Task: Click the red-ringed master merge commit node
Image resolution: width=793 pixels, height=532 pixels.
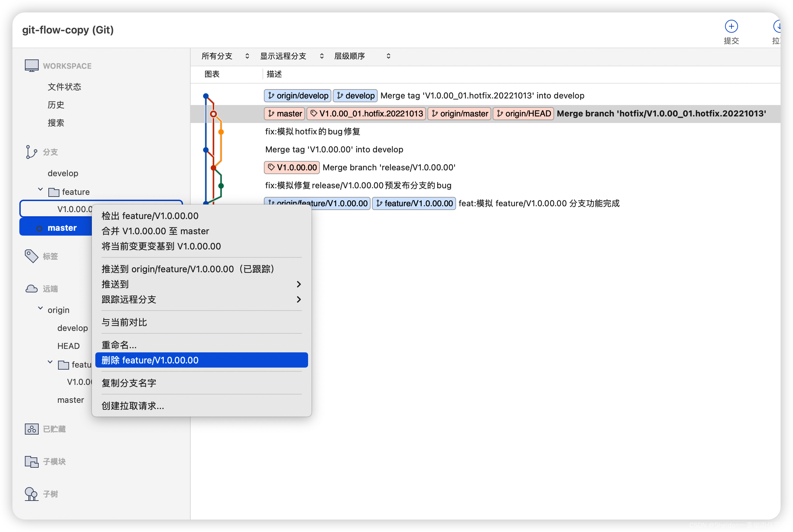Action: 213,114
